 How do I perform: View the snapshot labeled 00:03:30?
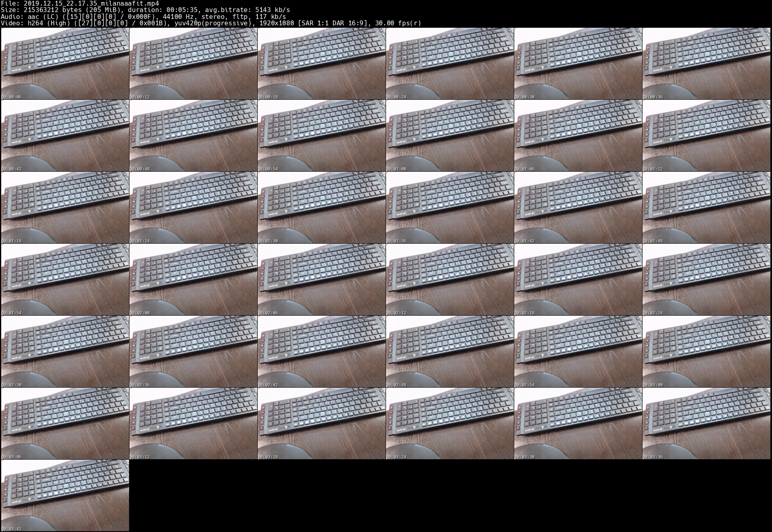pyautogui.click(x=578, y=423)
